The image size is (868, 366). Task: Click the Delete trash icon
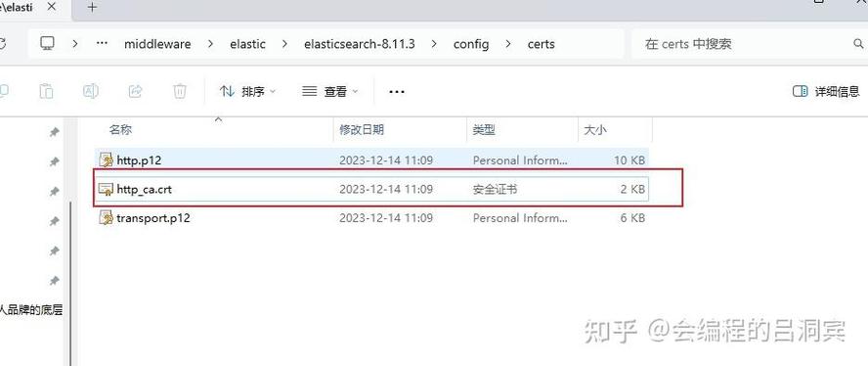click(x=179, y=91)
